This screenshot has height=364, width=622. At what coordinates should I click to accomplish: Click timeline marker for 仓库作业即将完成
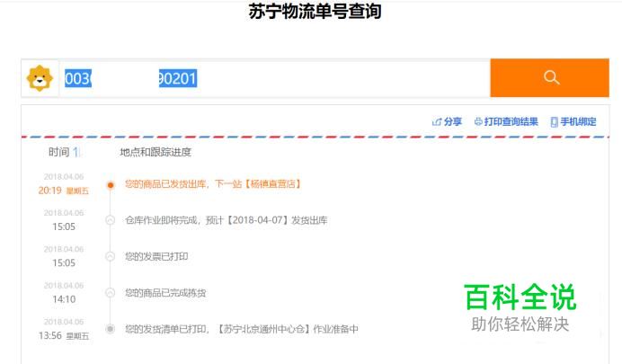coord(111,220)
